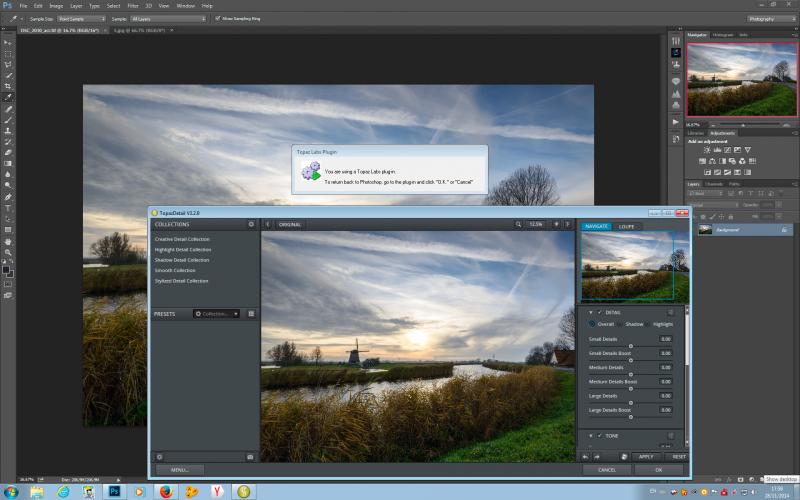This screenshot has height=500, width=800.
Task: Select the Move tool in Photoshop
Action: click(8, 43)
